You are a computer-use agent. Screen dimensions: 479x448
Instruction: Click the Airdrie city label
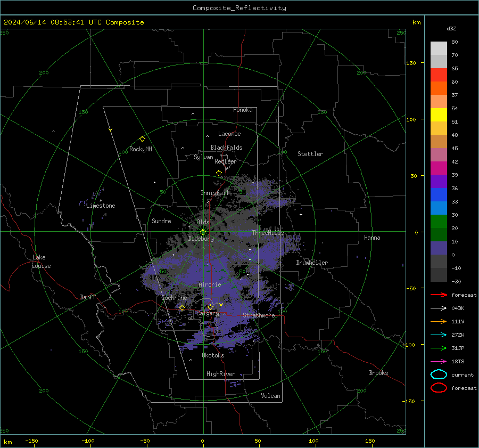click(x=210, y=284)
